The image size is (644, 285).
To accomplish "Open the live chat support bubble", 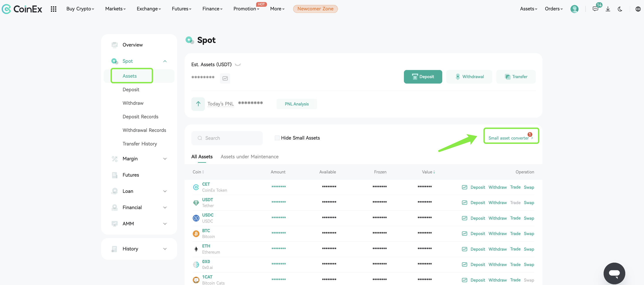I will click(614, 273).
